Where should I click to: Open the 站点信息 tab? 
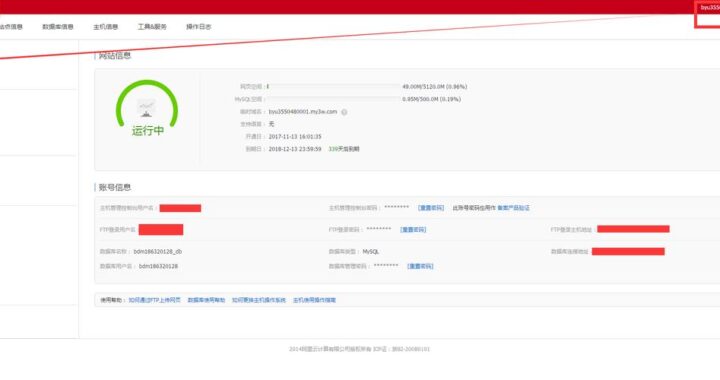click(x=10, y=27)
